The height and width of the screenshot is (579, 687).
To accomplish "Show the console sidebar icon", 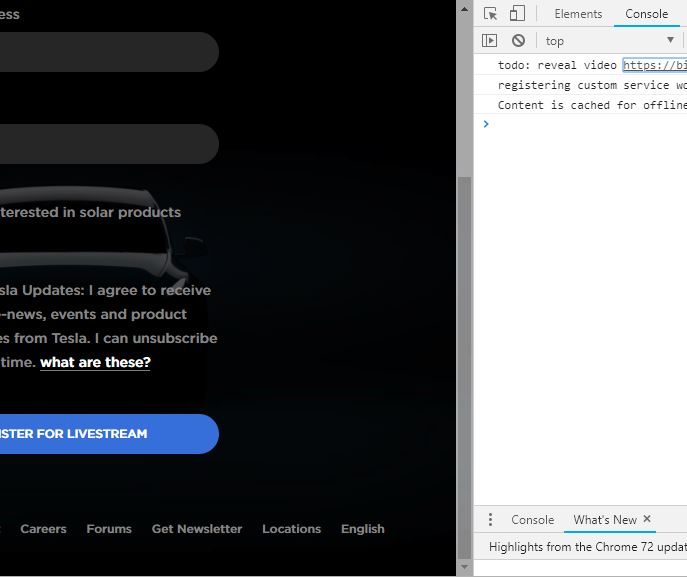I will [489, 41].
